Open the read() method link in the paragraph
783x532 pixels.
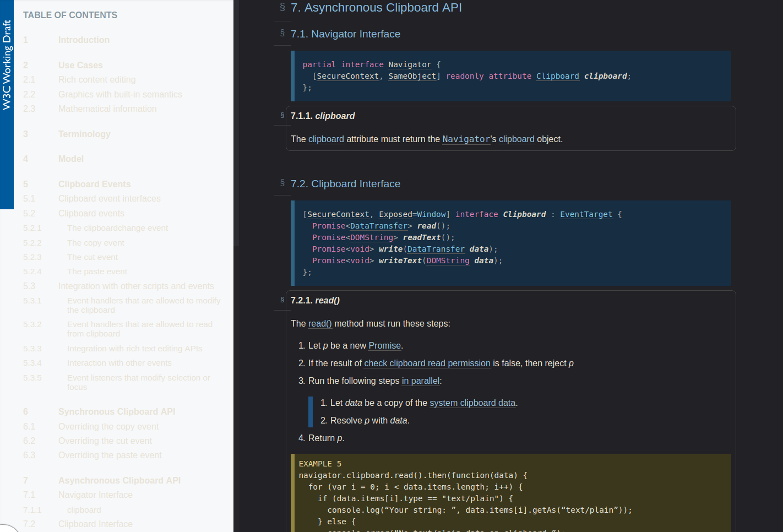319,324
